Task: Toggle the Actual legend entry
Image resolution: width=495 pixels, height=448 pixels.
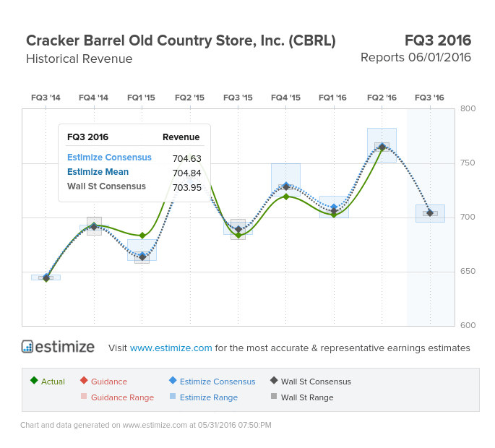Action: tap(48, 381)
